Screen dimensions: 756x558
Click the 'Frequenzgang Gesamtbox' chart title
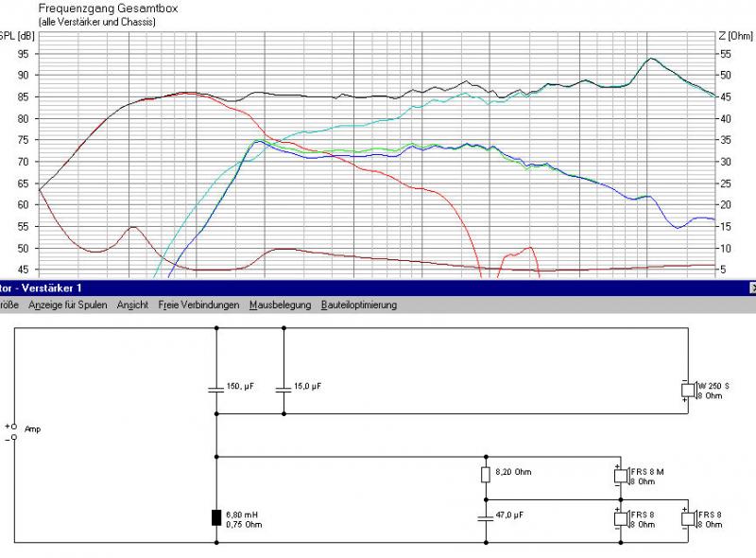pos(108,9)
